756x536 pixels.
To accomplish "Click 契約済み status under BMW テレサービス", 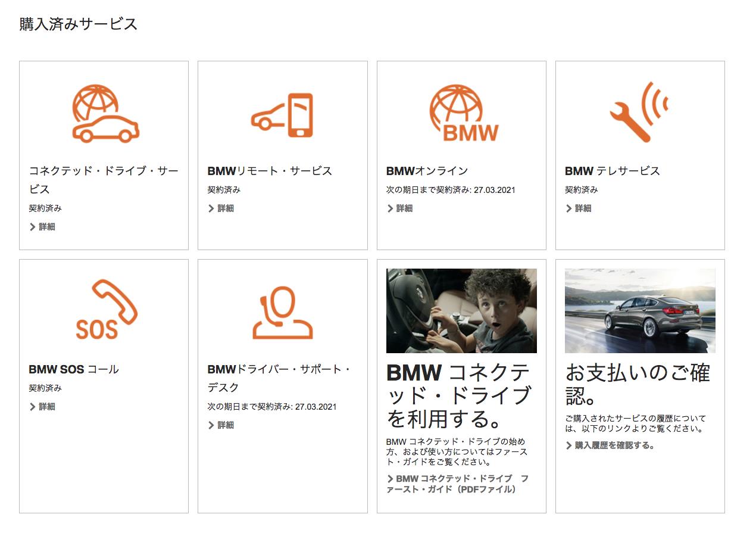I will pyautogui.click(x=582, y=190).
